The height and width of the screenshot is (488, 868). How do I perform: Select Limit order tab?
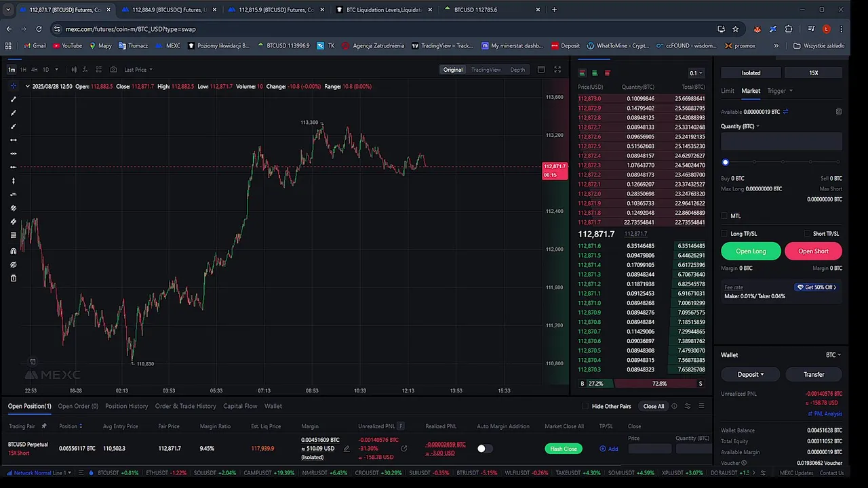[x=728, y=91]
